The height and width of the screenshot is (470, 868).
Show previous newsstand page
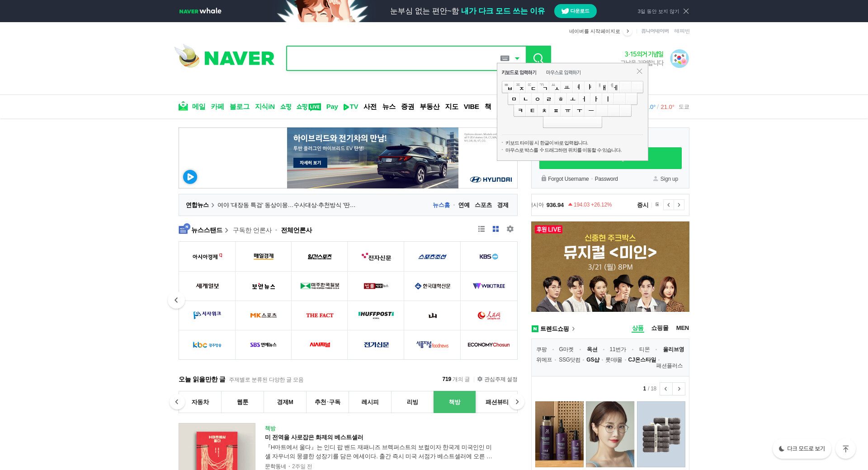pos(176,300)
